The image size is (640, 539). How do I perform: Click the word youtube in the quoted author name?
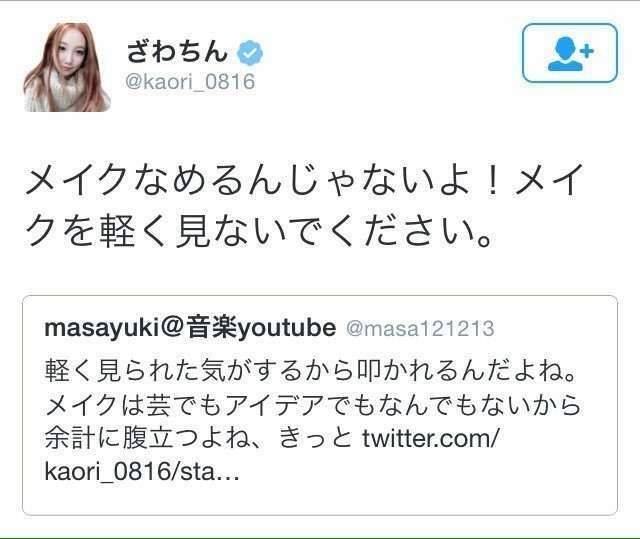pyautogui.click(x=287, y=328)
